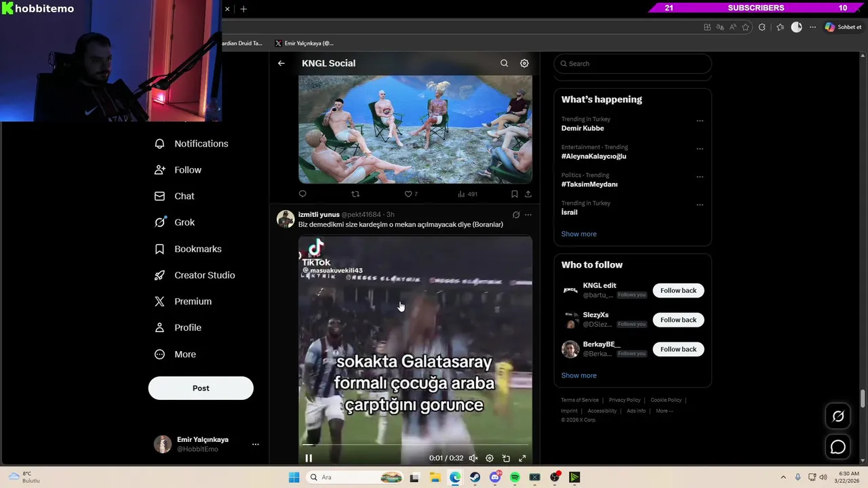Open Spotify from the taskbar

click(x=515, y=477)
